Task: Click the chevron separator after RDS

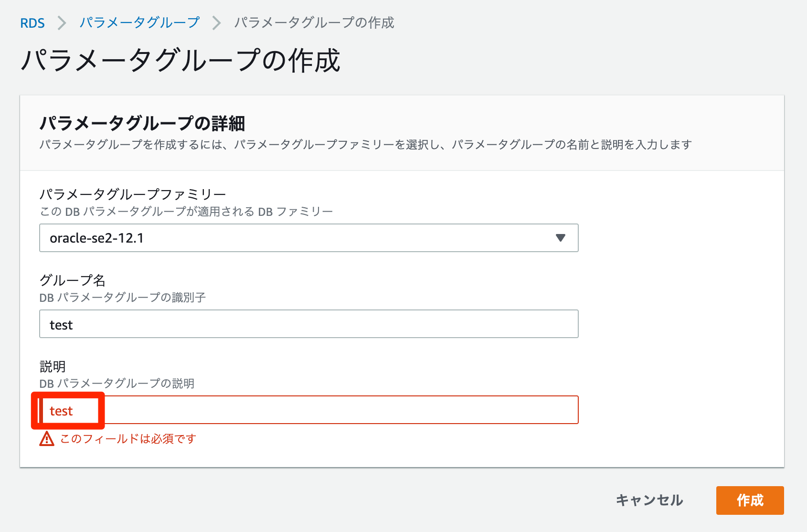Action: 62,23
